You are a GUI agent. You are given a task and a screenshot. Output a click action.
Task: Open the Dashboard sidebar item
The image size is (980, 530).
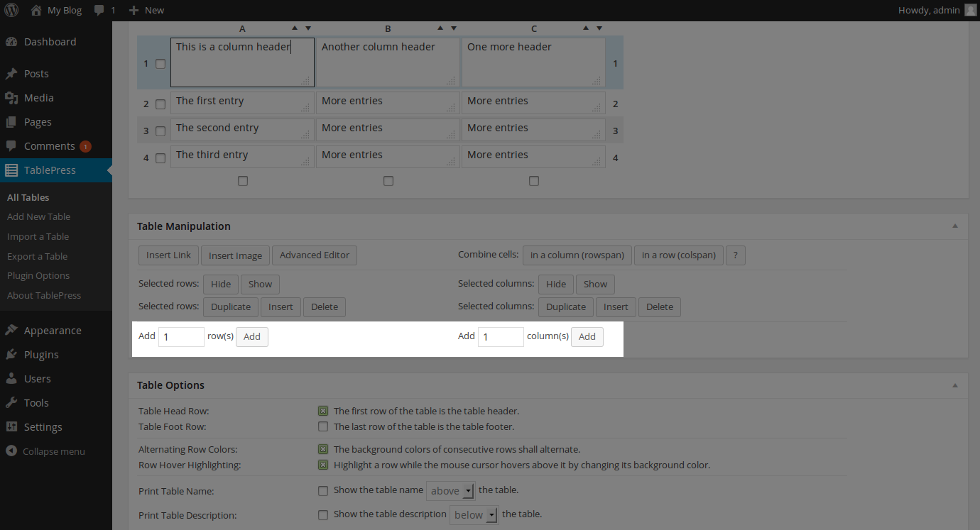click(x=49, y=42)
